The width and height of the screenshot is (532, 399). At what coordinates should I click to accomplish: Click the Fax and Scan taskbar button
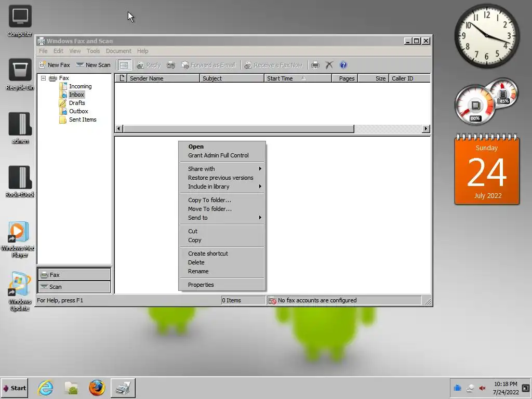coord(123,388)
